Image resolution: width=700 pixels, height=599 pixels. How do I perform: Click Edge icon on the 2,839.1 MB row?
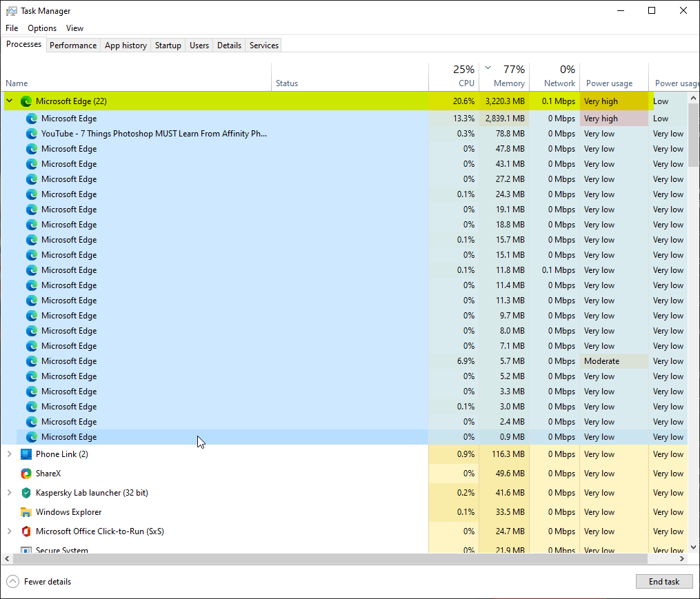coord(31,119)
